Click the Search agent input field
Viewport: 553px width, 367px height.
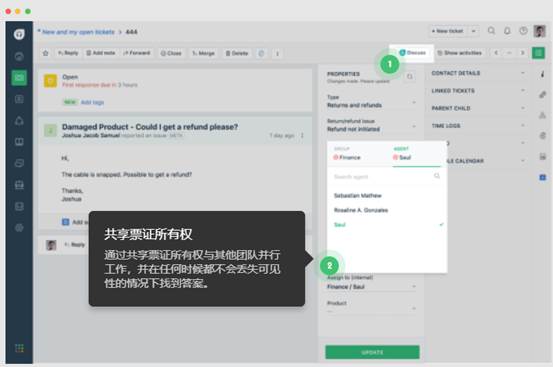click(x=387, y=177)
